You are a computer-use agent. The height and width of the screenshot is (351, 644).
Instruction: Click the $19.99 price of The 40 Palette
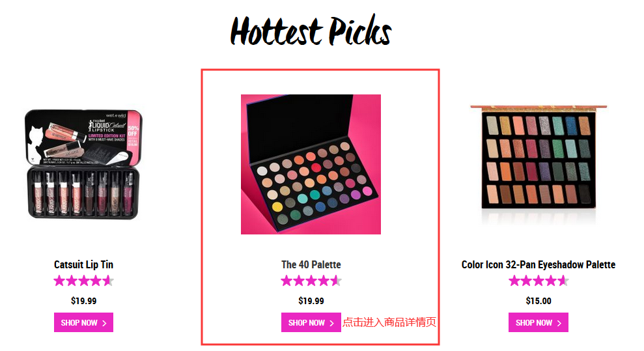pos(311,301)
